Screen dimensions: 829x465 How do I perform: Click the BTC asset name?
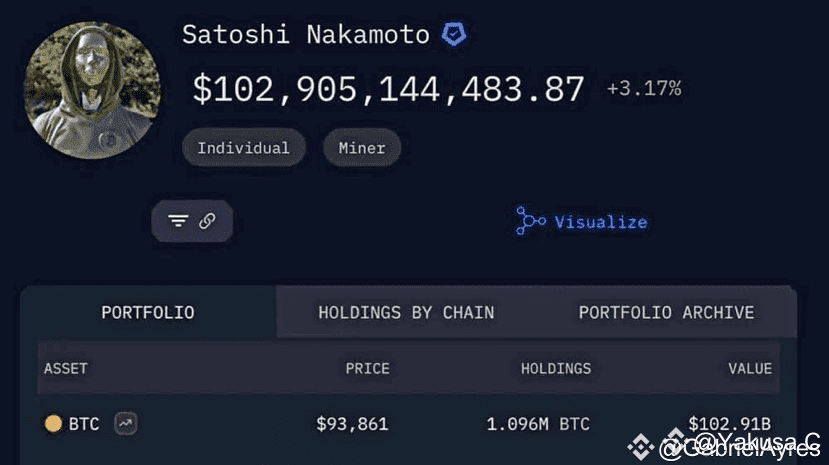[x=84, y=424]
